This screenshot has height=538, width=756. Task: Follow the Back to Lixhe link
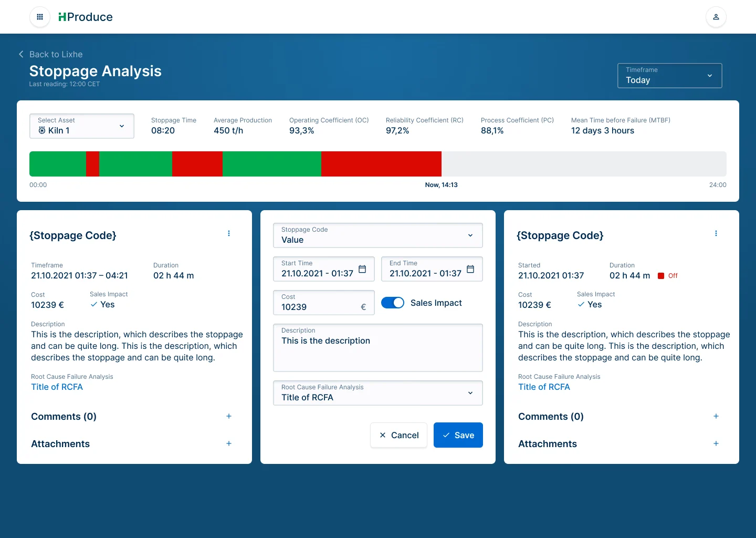tap(56, 54)
